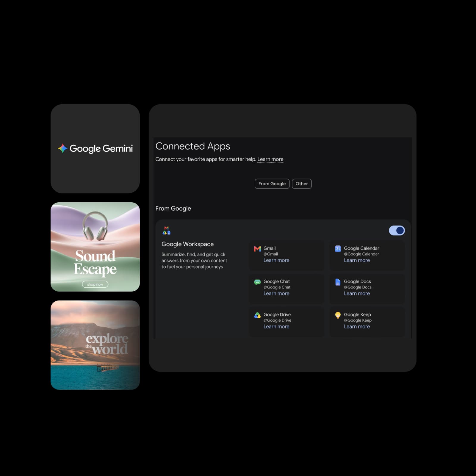
Task: Click the Google Gemini wordmark text
Action: [x=101, y=148]
